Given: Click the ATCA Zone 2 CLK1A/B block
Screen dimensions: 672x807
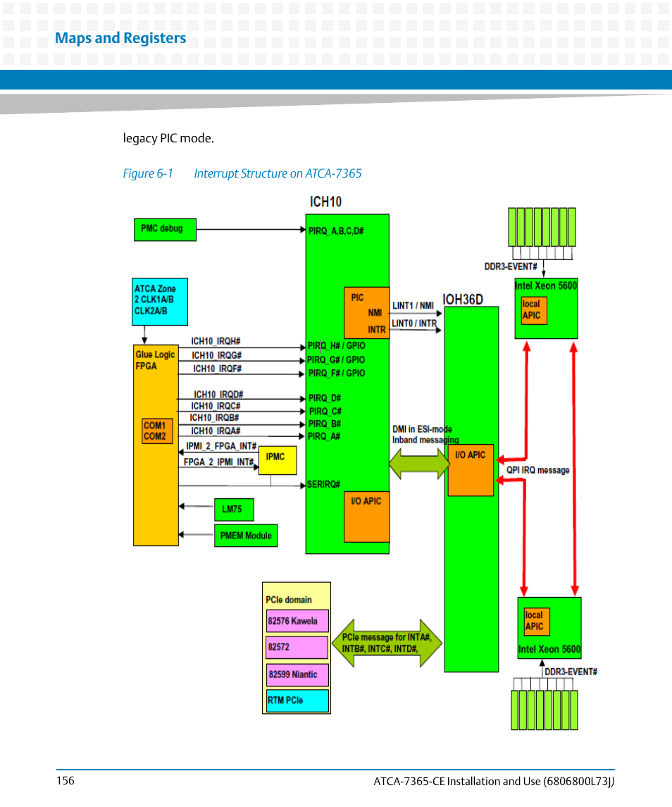Looking at the screenshot, I should point(159,302).
